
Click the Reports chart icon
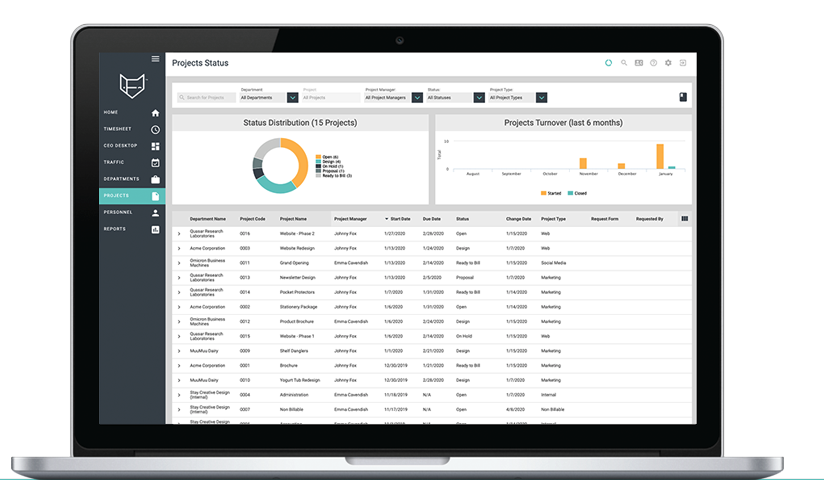pyautogui.click(x=155, y=229)
